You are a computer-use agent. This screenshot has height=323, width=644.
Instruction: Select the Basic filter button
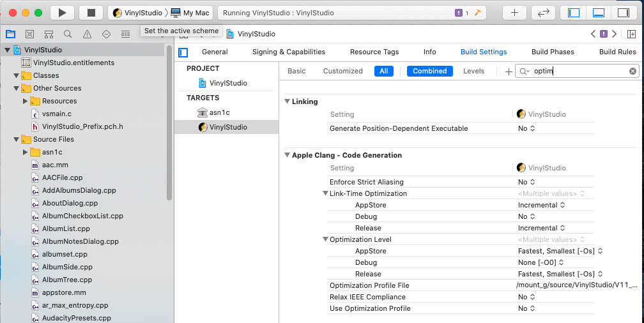(x=296, y=71)
